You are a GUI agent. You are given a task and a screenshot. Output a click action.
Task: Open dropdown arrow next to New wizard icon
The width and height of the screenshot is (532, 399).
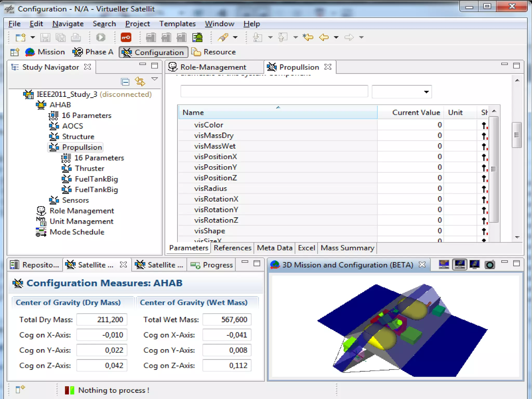click(x=33, y=37)
